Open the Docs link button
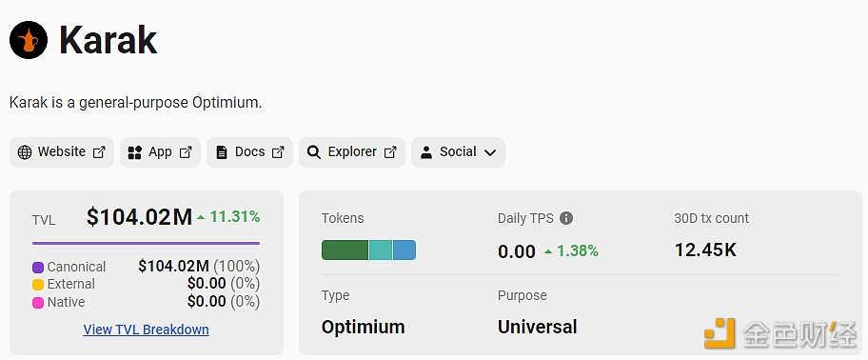Viewport: 868px width, 360px height. [249, 152]
